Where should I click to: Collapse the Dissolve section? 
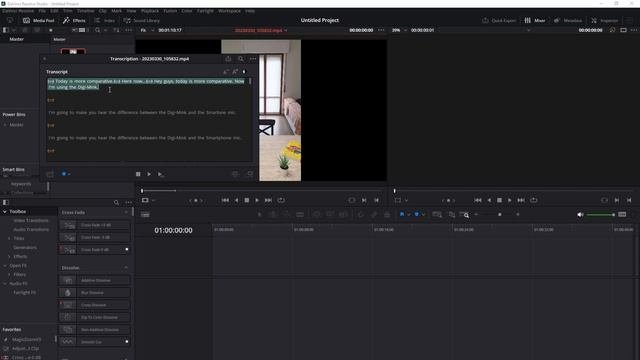click(x=126, y=268)
